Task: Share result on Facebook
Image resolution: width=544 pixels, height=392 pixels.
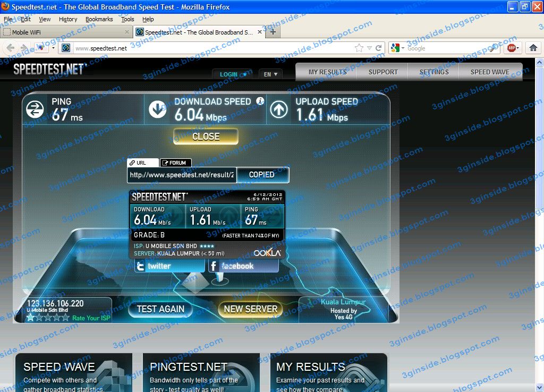Action: (243, 266)
